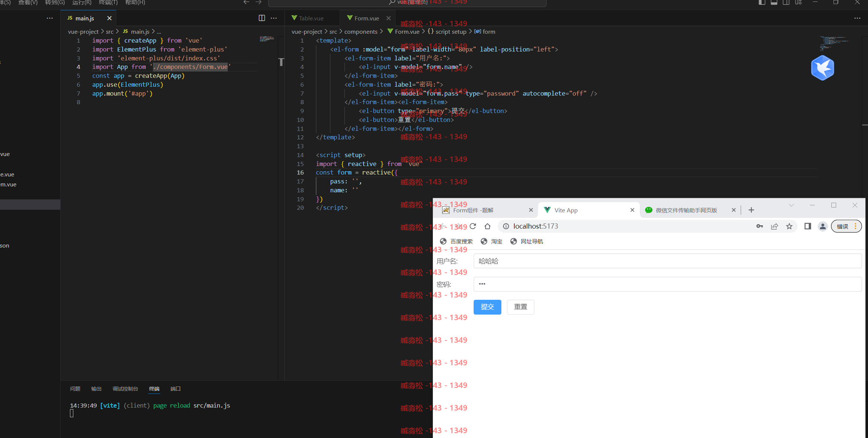Viewport: 868px width, 438px height.
Task: Split the main.js editor to the right
Action: (x=262, y=18)
